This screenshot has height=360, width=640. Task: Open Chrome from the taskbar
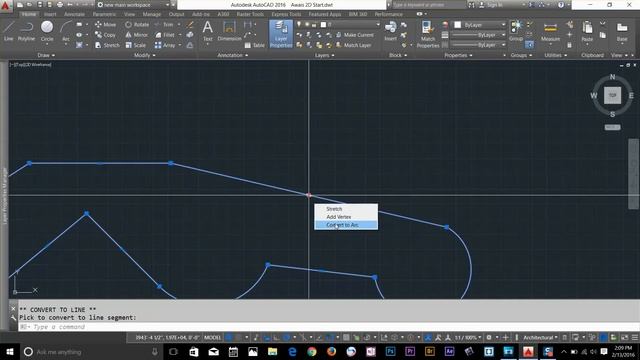pos(311,351)
